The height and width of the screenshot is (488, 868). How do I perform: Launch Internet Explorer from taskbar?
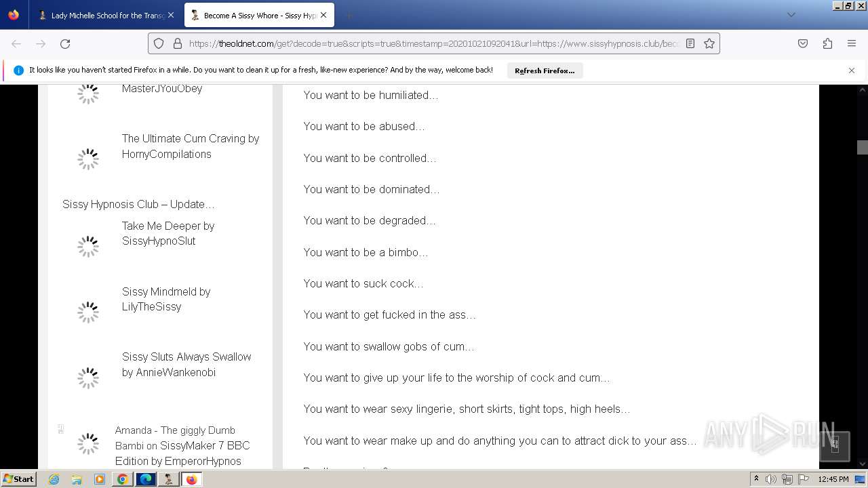coord(54,479)
